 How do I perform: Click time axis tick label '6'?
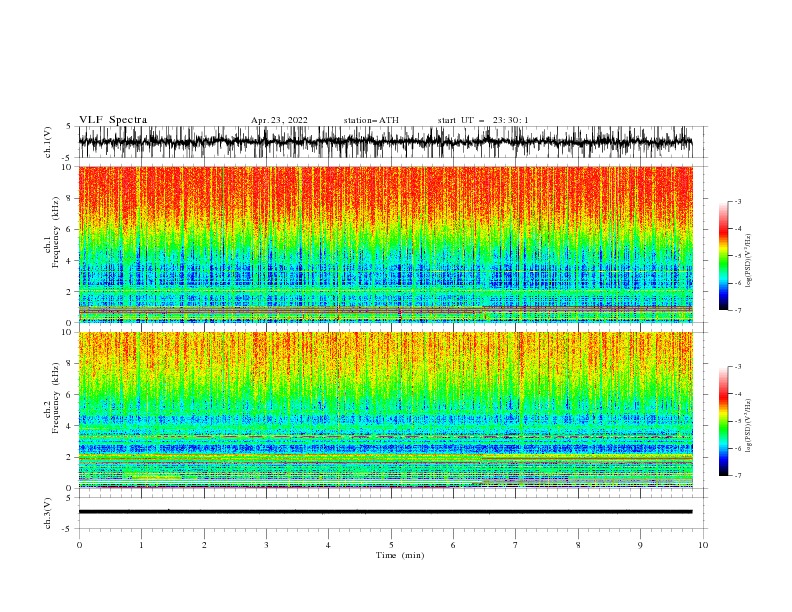click(x=453, y=545)
